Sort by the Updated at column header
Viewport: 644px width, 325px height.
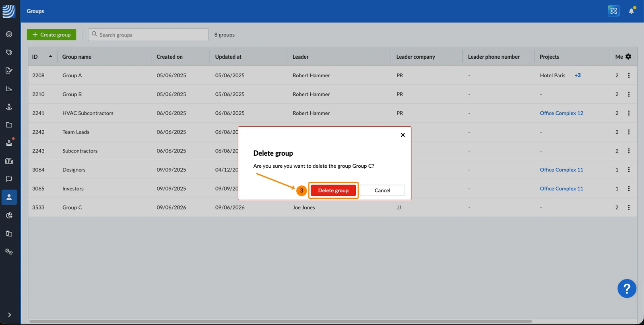(228, 57)
